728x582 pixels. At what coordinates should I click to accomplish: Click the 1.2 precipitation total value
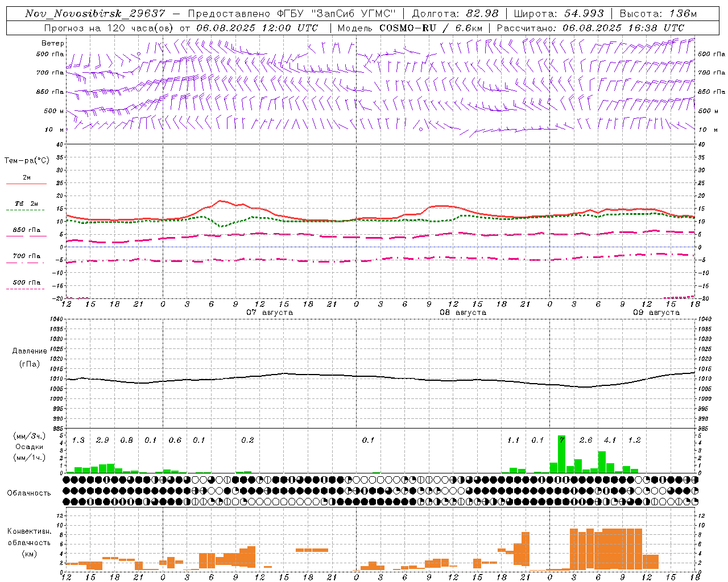(634, 440)
